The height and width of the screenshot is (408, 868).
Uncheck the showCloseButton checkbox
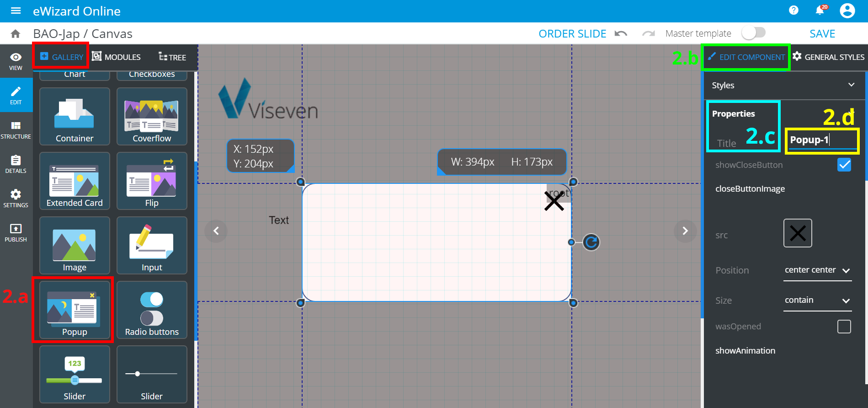click(844, 165)
